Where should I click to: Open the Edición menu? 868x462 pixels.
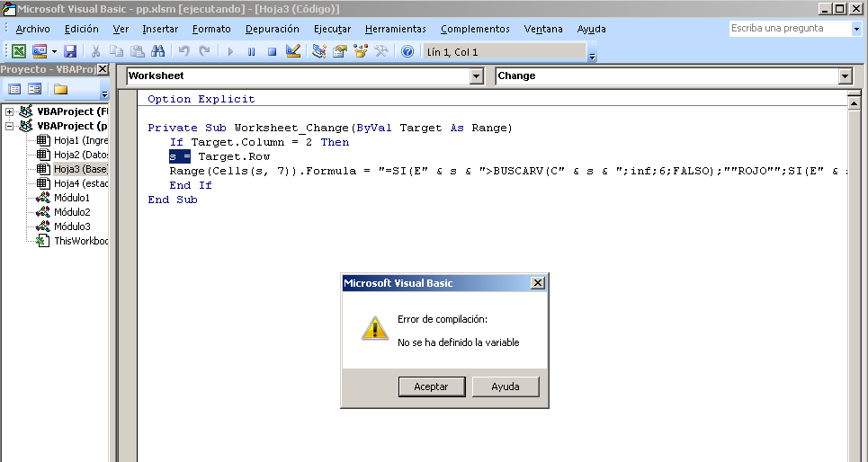point(81,29)
